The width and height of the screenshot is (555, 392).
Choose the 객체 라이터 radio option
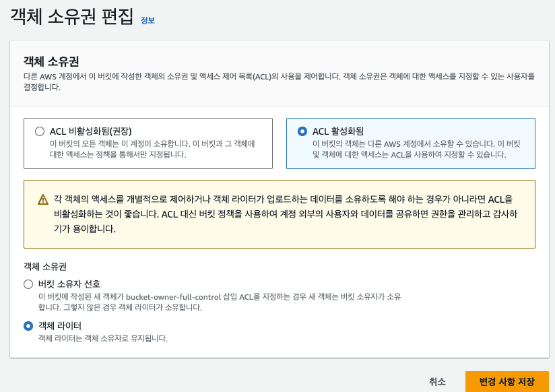28,326
